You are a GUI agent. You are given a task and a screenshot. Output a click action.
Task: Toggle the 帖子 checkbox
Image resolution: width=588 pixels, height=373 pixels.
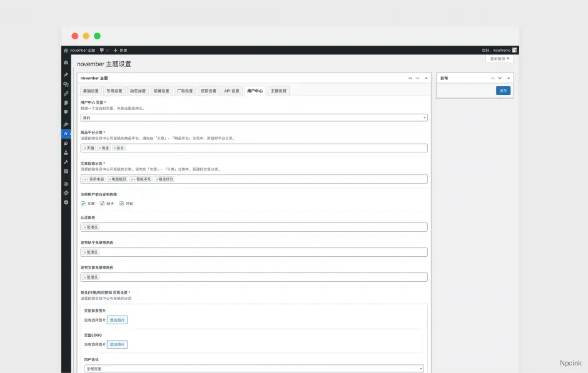coord(102,203)
